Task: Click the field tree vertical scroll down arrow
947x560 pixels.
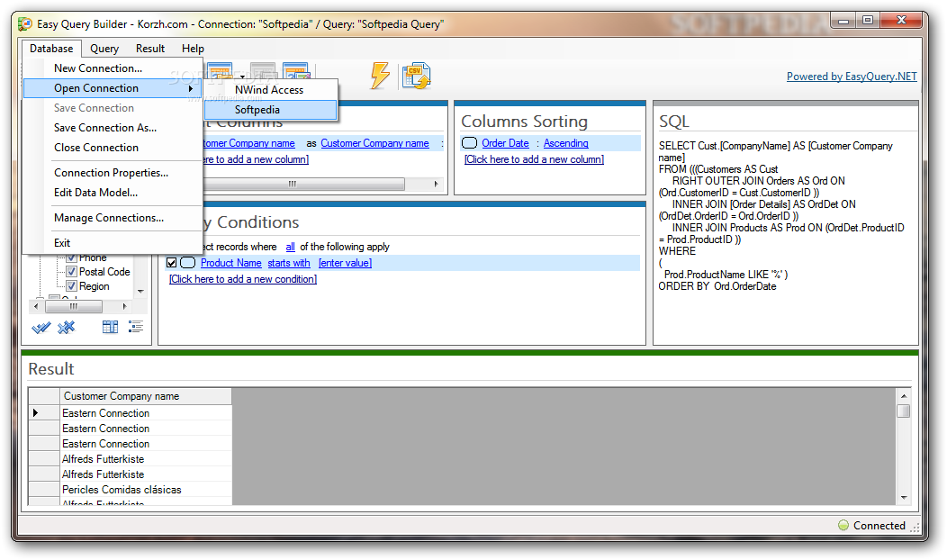Action: point(140,291)
